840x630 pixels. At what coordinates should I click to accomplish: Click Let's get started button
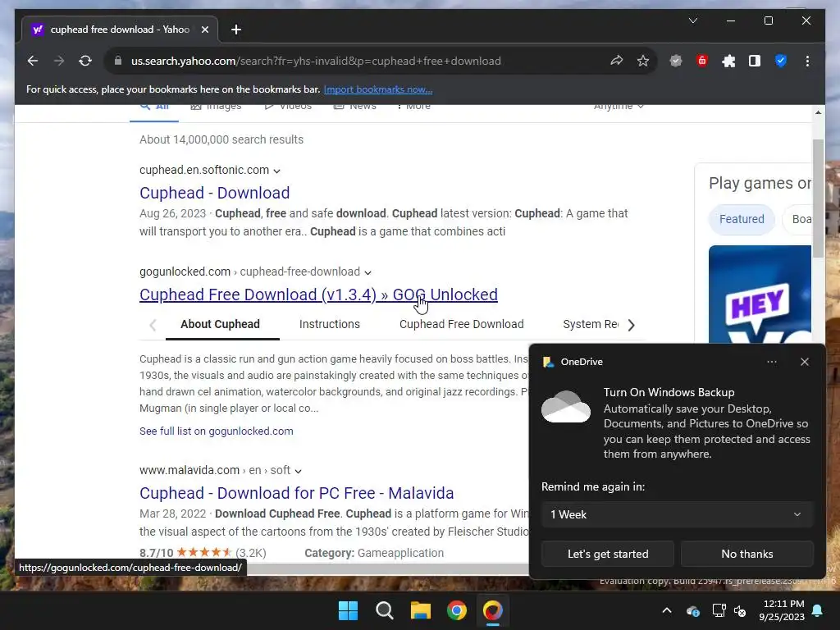click(x=608, y=554)
